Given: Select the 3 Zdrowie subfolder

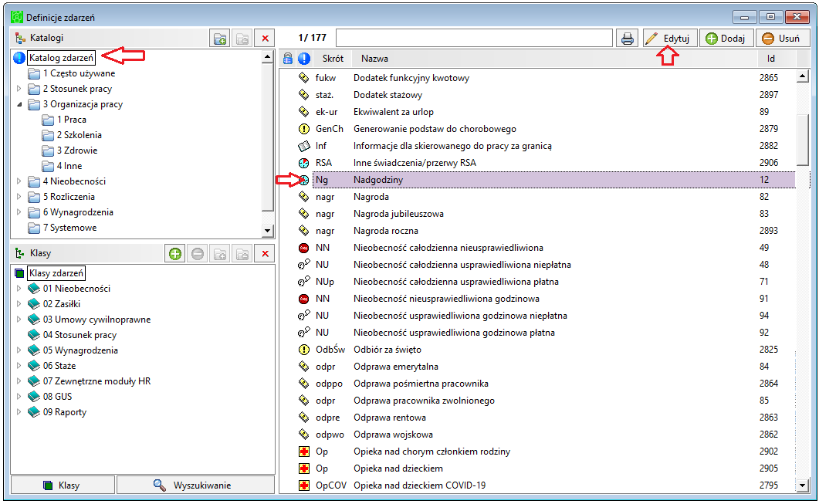Looking at the screenshot, I should 77,151.
